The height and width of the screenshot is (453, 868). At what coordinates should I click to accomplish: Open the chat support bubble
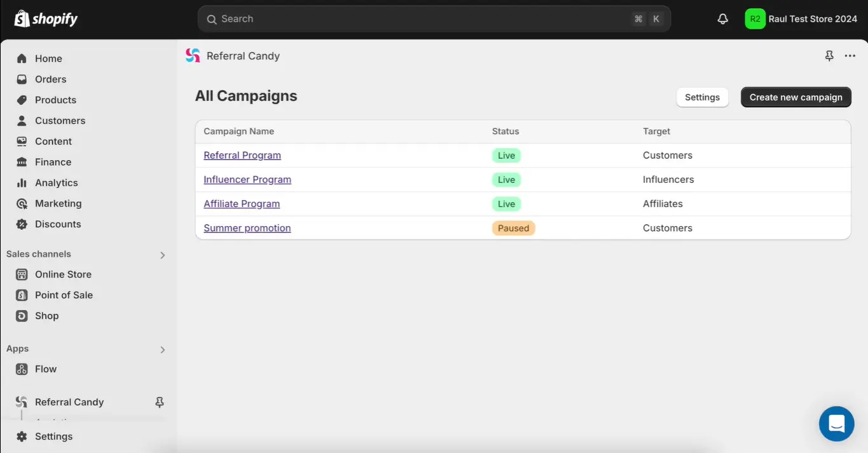point(836,424)
